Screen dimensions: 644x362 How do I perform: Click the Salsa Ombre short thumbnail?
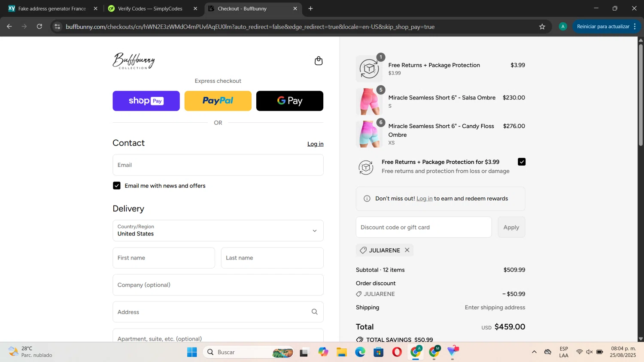pyautogui.click(x=369, y=102)
